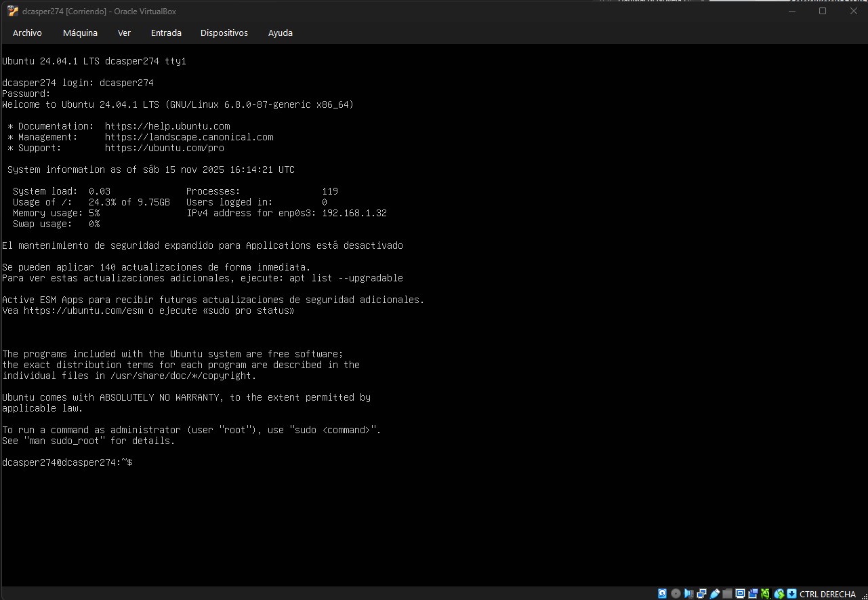Click the audio speaker status icon

pyautogui.click(x=688, y=594)
